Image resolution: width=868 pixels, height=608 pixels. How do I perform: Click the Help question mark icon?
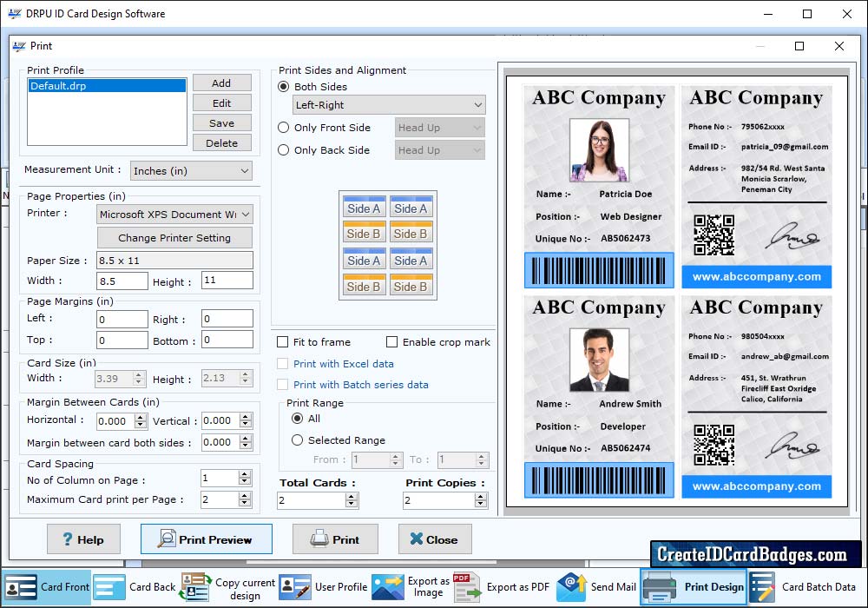click(68, 539)
